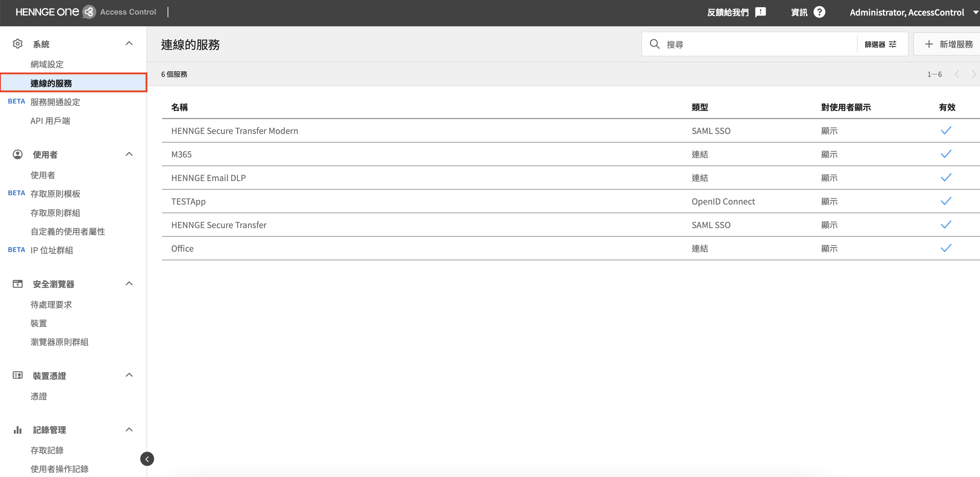Viewport: 980px width, 477px height.
Task: Click the log management bar chart icon
Action: pyautogui.click(x=18, y=430)
